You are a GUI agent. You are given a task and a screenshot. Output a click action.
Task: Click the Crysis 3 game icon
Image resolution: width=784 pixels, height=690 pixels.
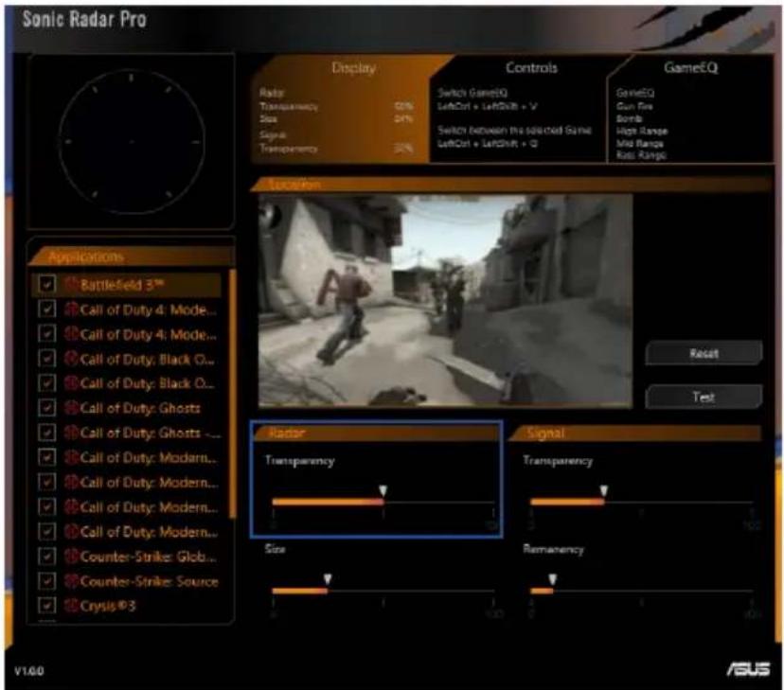[73, 606]
